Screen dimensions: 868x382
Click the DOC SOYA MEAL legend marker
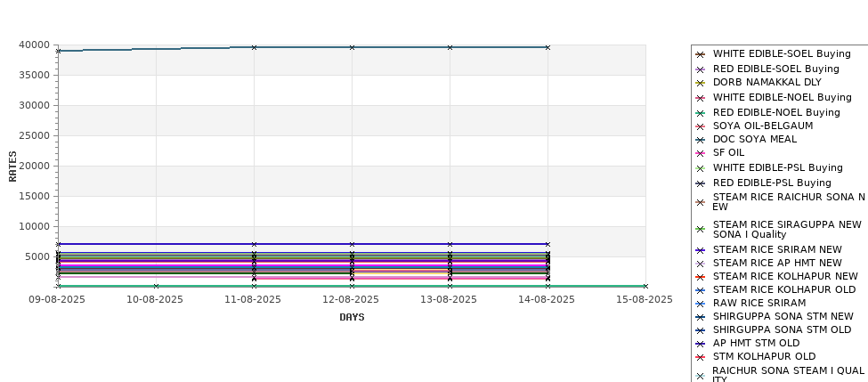click(x=701, y=140)
